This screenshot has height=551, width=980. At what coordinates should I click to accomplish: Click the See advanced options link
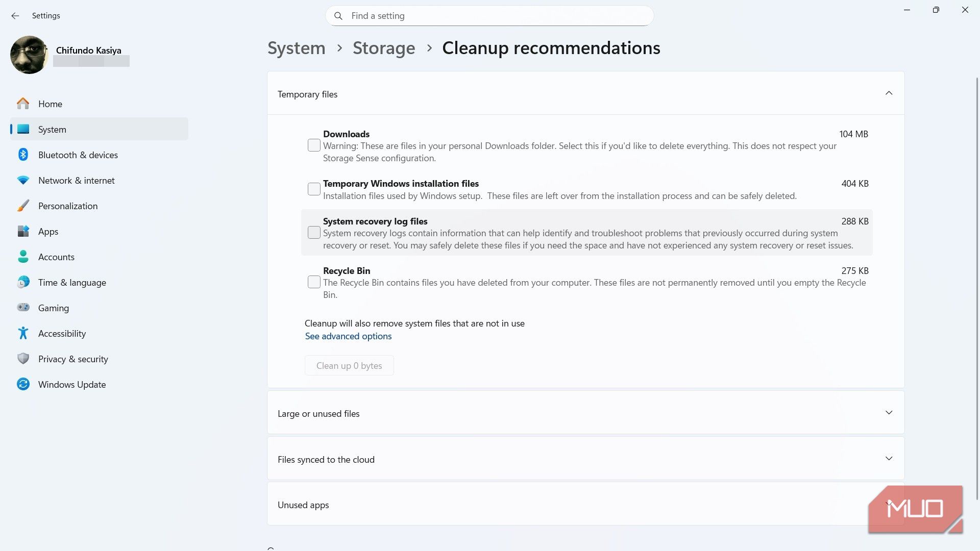348,336
